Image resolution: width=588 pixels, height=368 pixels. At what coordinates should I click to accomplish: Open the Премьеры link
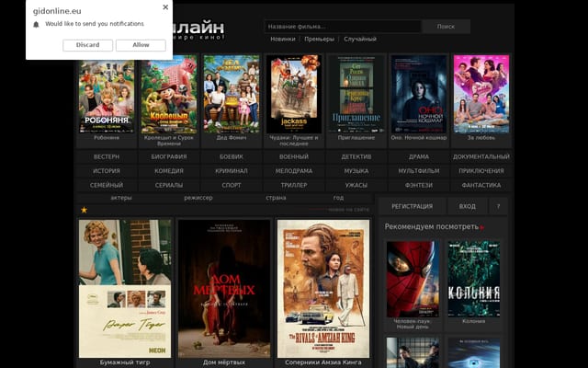coord(319,39)
